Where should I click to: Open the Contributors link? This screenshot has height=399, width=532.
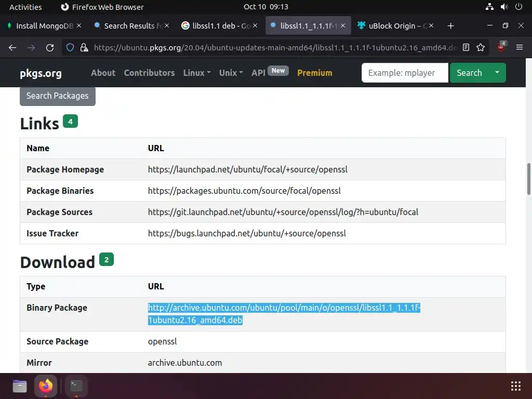[149, 73]
